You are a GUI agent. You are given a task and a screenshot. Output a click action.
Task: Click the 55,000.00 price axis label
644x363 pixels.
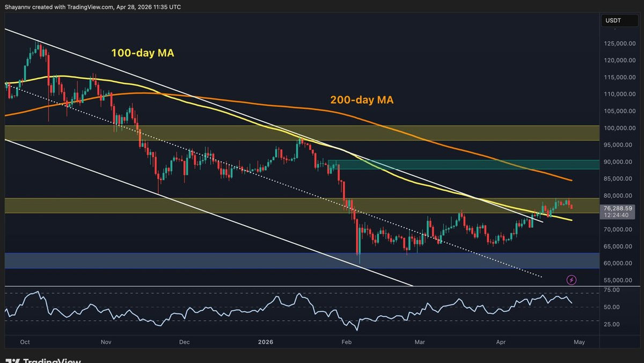[619, 280]
